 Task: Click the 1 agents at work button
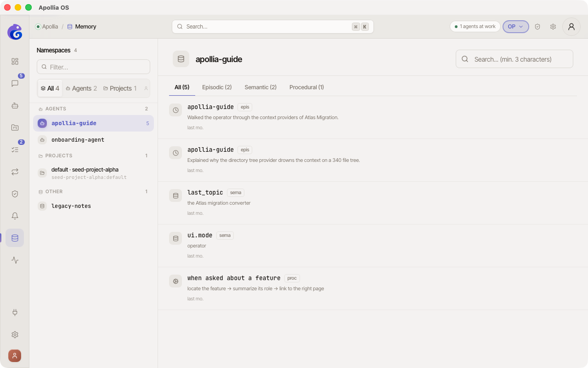[475, 27]
